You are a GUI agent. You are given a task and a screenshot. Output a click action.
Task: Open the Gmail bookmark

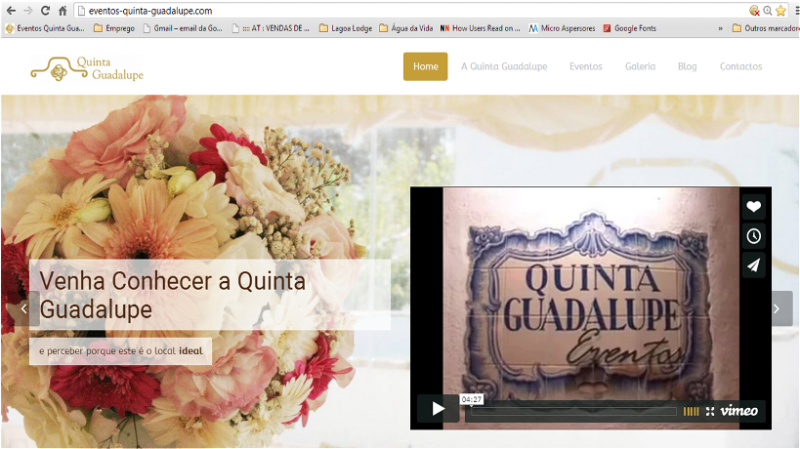click(x=183, y=29)
